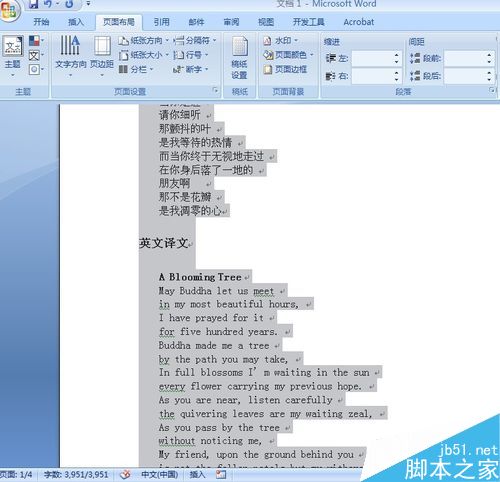Click macro record icon in status bar
The width and height of the screenshot is (500, 482).
[x=221, y=475]
